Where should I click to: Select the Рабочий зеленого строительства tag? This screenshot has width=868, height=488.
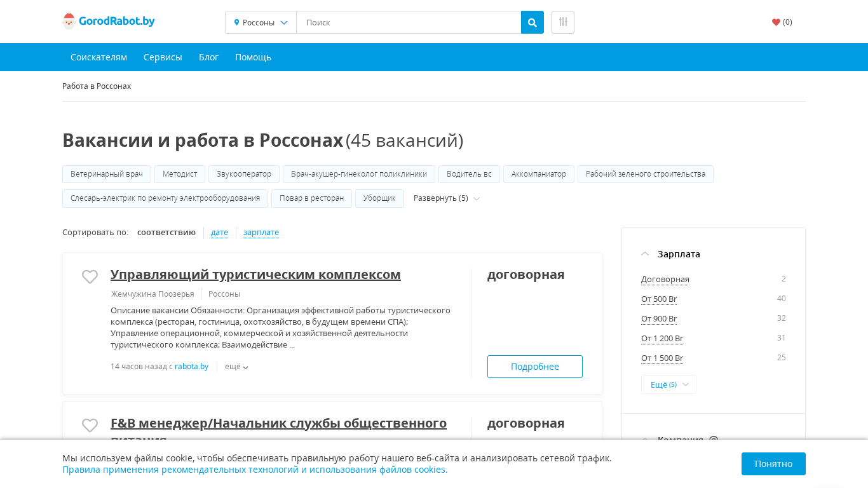[x=646, y=174]
